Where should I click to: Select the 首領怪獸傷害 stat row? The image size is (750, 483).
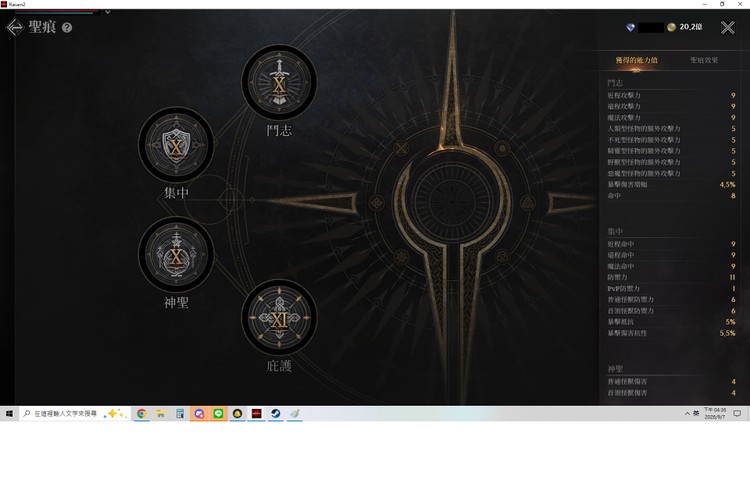pyautogui.click(x=671, y=393)
